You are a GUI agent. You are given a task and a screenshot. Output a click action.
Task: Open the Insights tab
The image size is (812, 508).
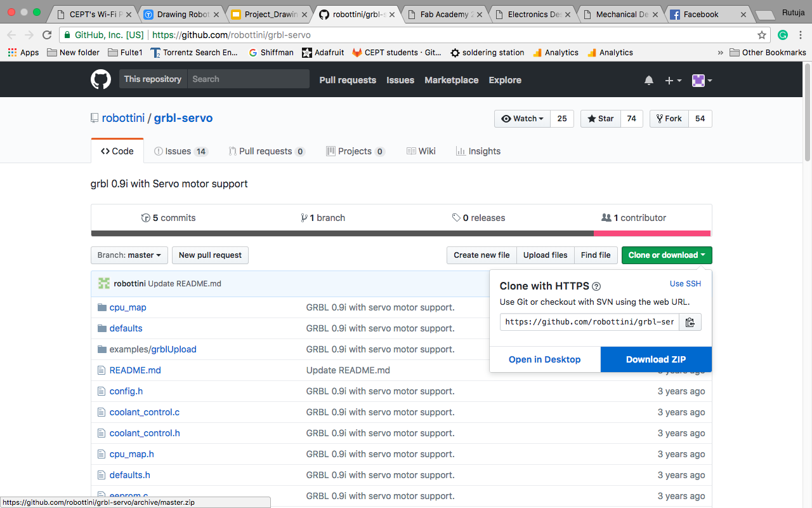point(478,151)
